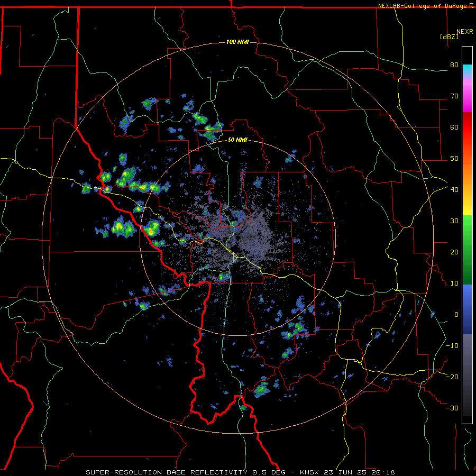Click the 0 dBZ value on the color scale
This screenshot has height=476, width=476.
(456, 315)
